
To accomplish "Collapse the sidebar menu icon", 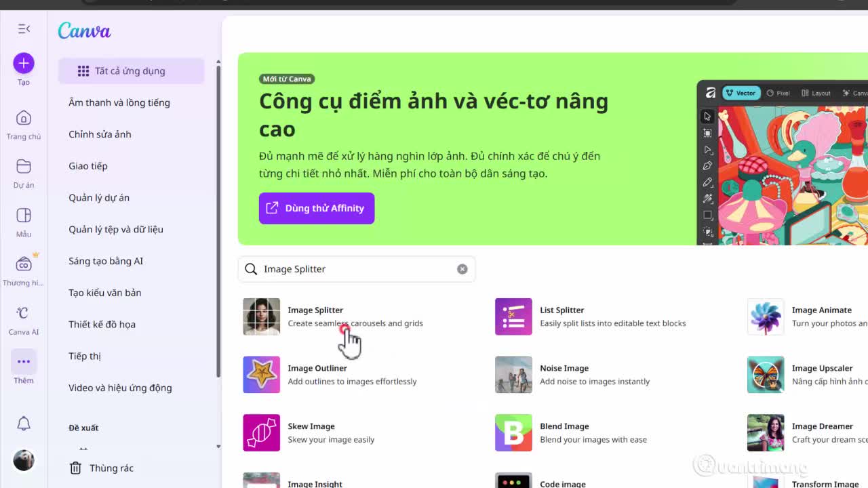I will [24, 28].
